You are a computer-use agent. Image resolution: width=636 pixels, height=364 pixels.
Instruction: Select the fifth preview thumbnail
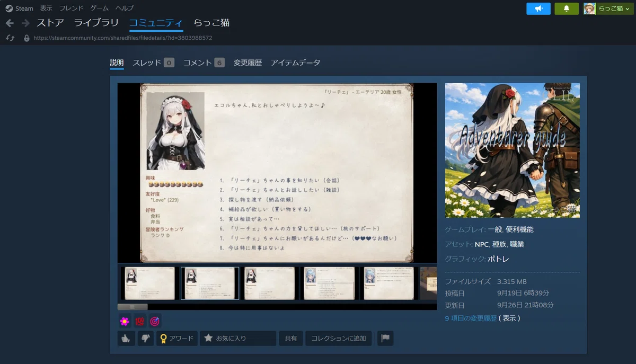click(389, 283)
